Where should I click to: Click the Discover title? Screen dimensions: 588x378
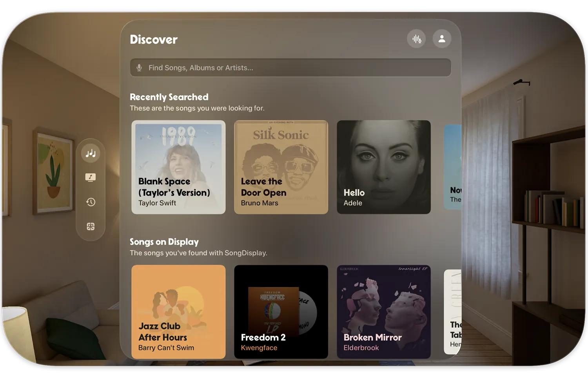154,39
